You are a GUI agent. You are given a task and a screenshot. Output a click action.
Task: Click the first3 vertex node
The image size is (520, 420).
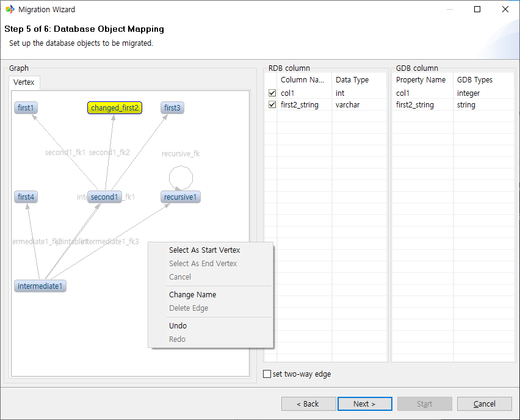pos(172,108)
